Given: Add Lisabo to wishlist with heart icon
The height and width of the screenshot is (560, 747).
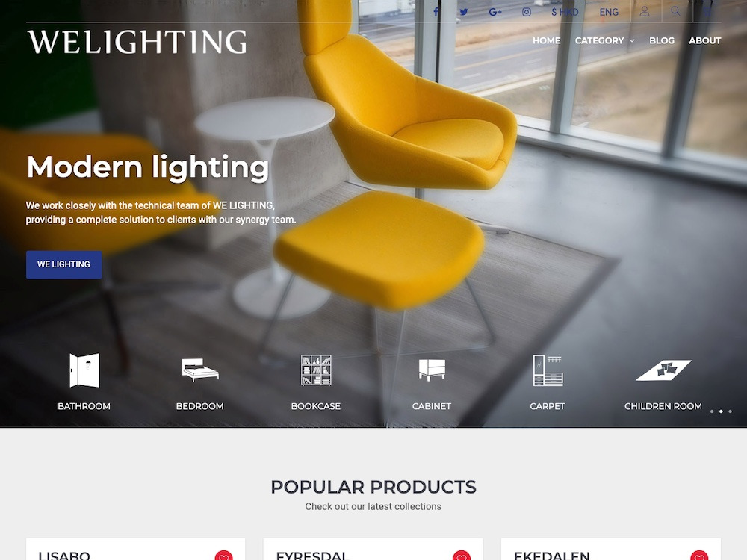Looking at the screenshot, I should [x=223, y=556].
